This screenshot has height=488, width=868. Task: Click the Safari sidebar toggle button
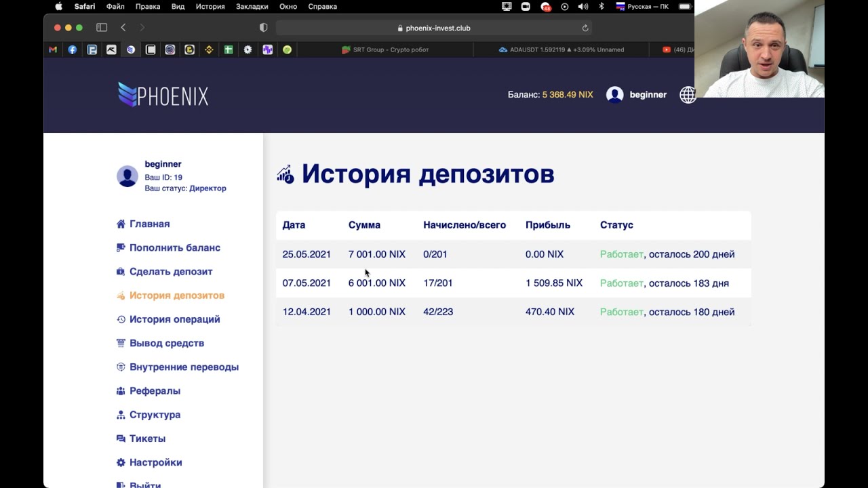pyautogui.click(x=102, y=28)
